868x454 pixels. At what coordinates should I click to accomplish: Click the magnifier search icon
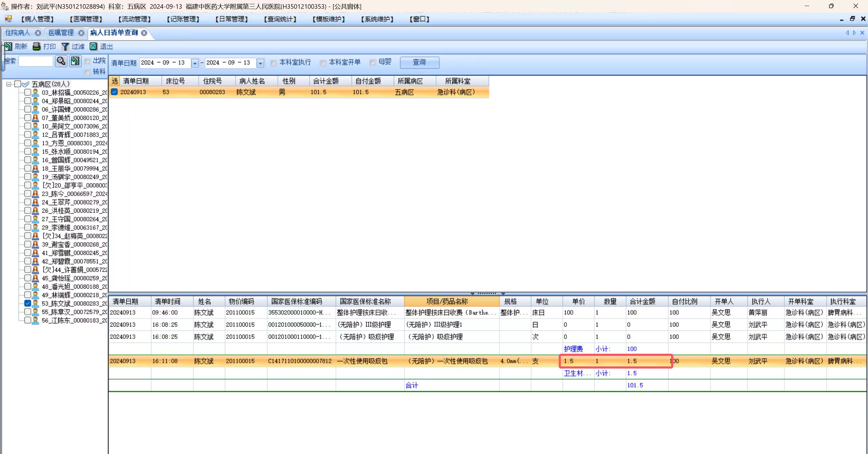click(x=61, y=61)
